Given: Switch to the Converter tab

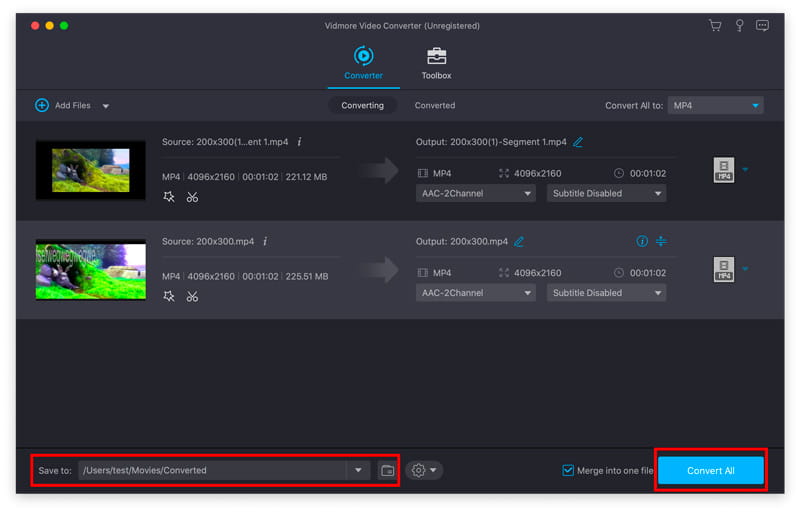Looking at the screenshot, I should (x=363, y=64).
